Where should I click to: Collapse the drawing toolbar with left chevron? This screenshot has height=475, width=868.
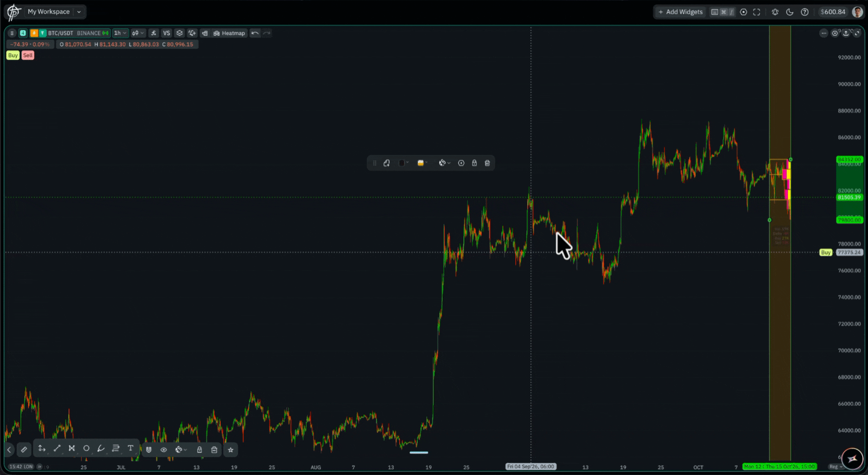click(x=9, y=449)
